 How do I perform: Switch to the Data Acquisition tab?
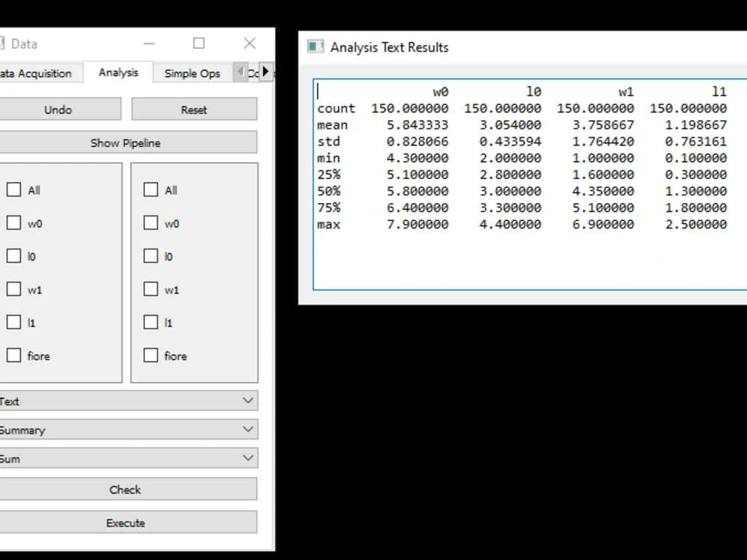click(37, 72)
